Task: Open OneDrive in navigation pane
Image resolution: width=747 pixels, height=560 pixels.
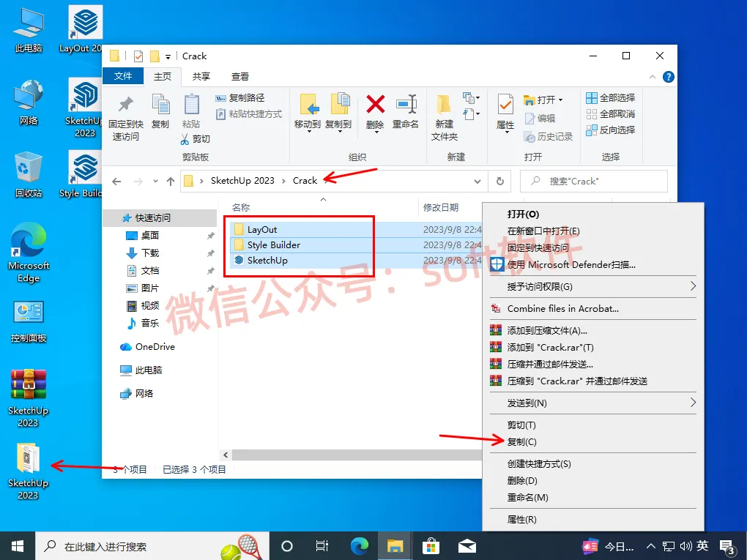Action: point(148,347)
